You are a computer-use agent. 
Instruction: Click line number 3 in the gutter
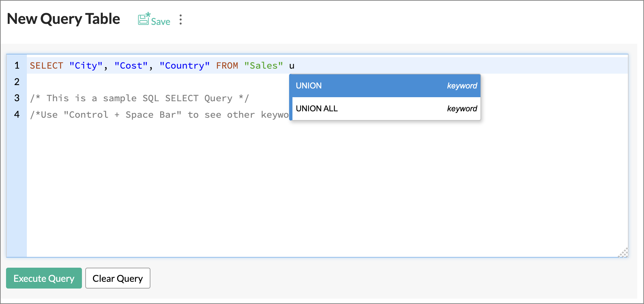pos(17,98)
